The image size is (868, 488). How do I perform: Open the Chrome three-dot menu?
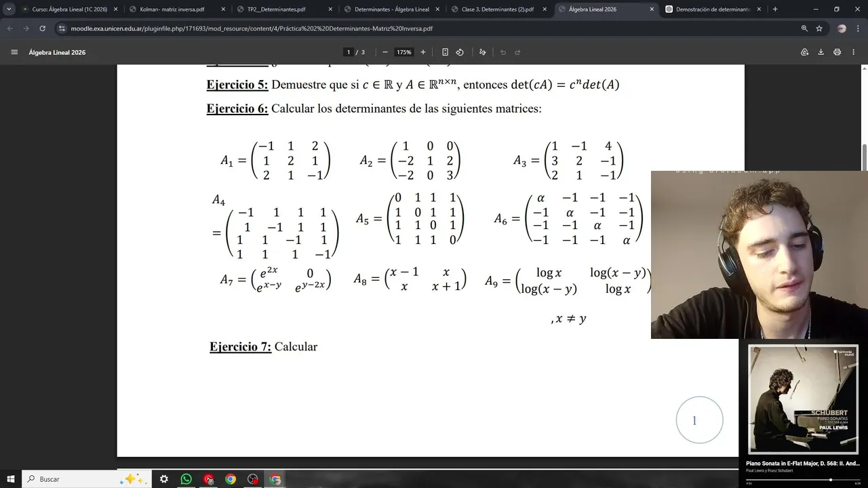pyautogui.click(x=858, y=28)
